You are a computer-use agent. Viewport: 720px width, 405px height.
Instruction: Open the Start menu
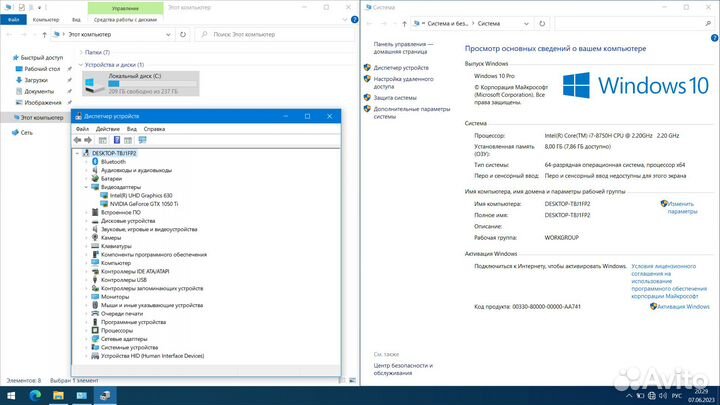pyautogui.click(x=11, y=395)
